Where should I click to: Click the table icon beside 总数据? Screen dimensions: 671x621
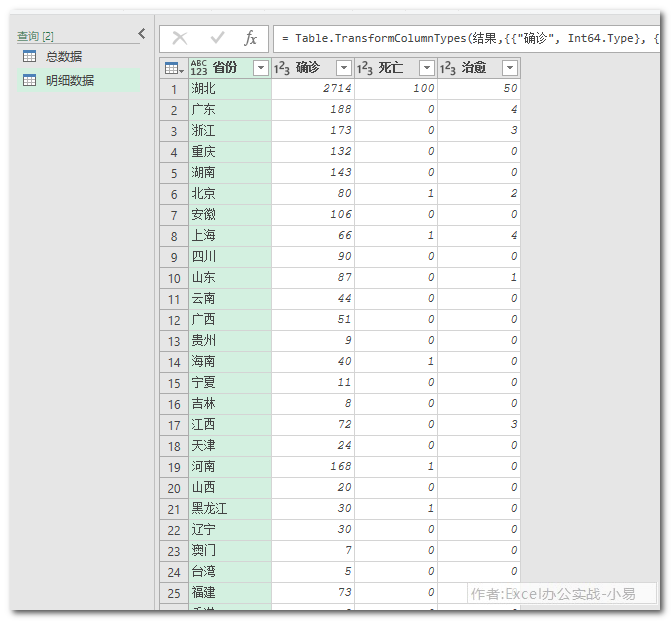[30, 56]
